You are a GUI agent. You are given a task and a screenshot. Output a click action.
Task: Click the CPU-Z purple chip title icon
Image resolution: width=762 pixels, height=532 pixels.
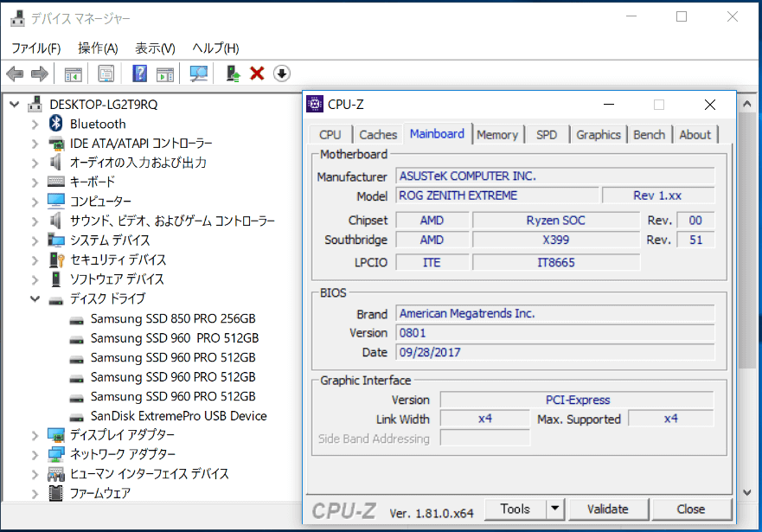pyautogui.click(x=315, y=104)
